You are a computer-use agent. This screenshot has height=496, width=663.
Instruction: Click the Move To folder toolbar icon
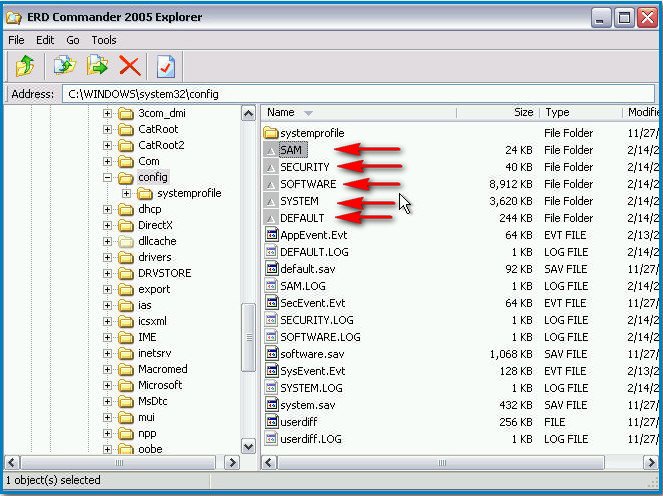click(x=98, y=66)
